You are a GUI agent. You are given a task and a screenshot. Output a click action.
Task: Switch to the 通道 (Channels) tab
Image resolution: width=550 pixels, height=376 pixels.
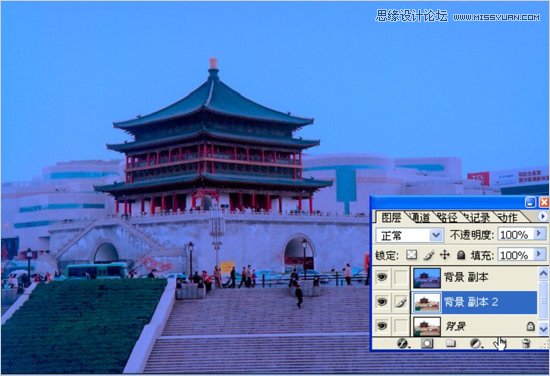pos(420,218)
